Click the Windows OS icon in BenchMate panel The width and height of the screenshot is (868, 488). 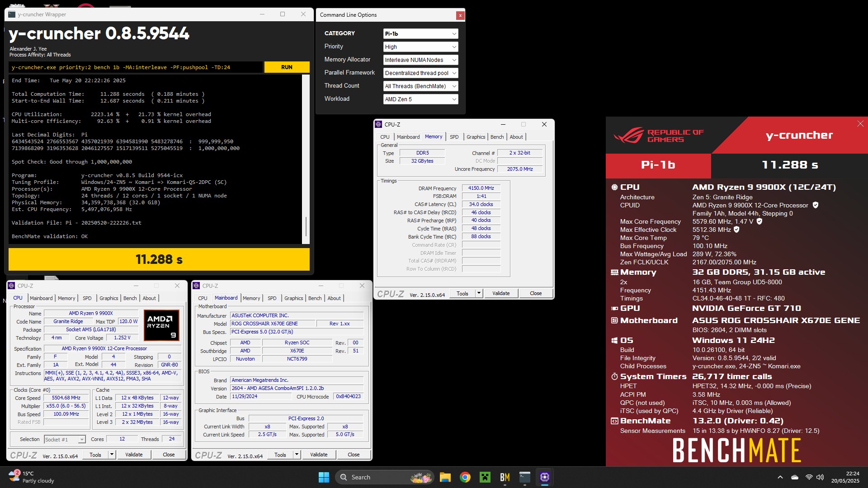pos(614,340)
